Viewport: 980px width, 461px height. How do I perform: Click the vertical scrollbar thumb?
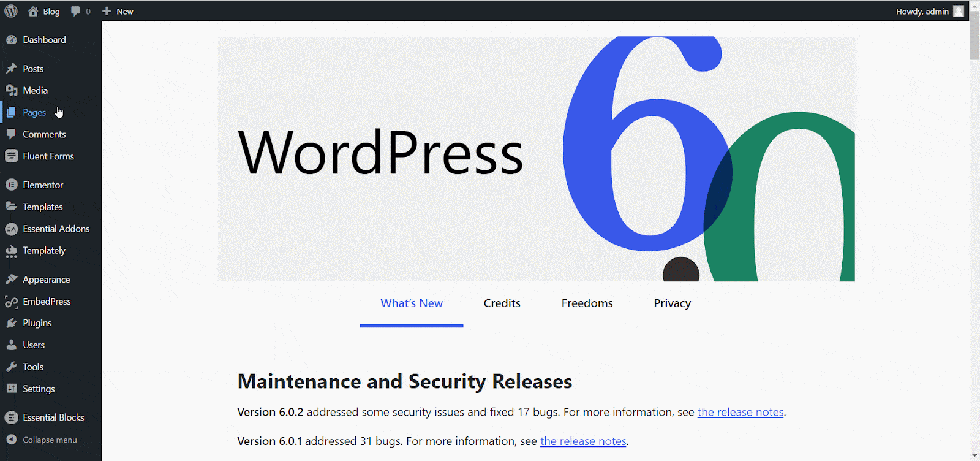(x=974, y=35)
